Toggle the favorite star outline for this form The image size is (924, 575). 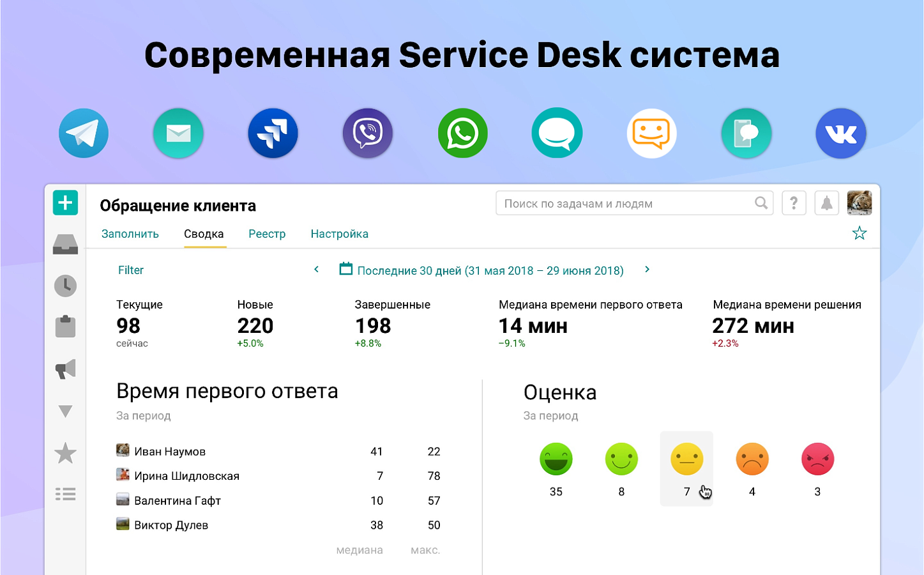pyautogui.click(x=860, y=233)
